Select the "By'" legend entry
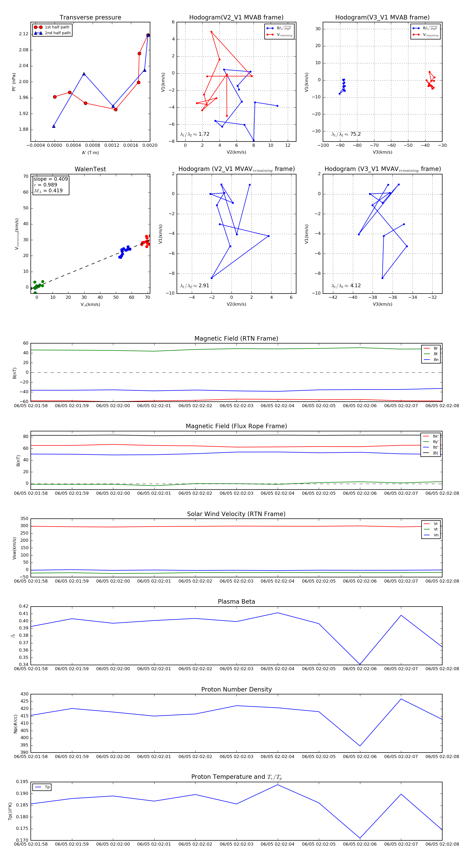This screenshot has width=473, height=868. (431, 442)
